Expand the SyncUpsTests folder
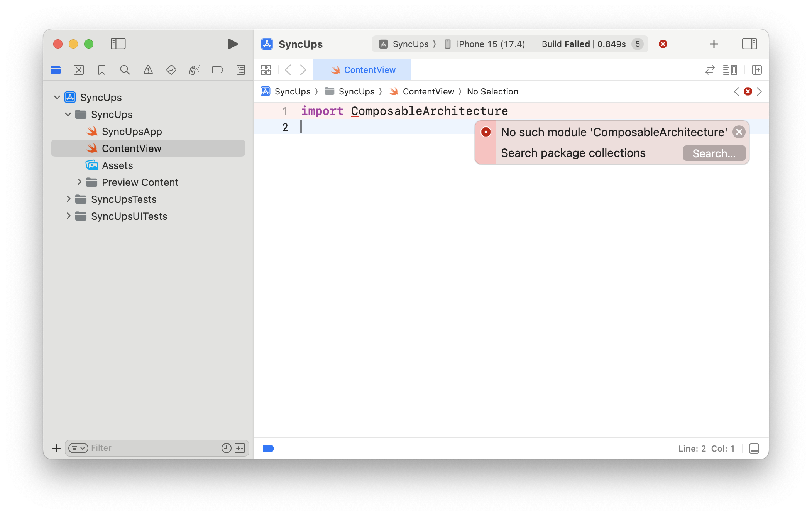Image resolution: width=812 pixels, height=516 pixels. click(68, 199)
